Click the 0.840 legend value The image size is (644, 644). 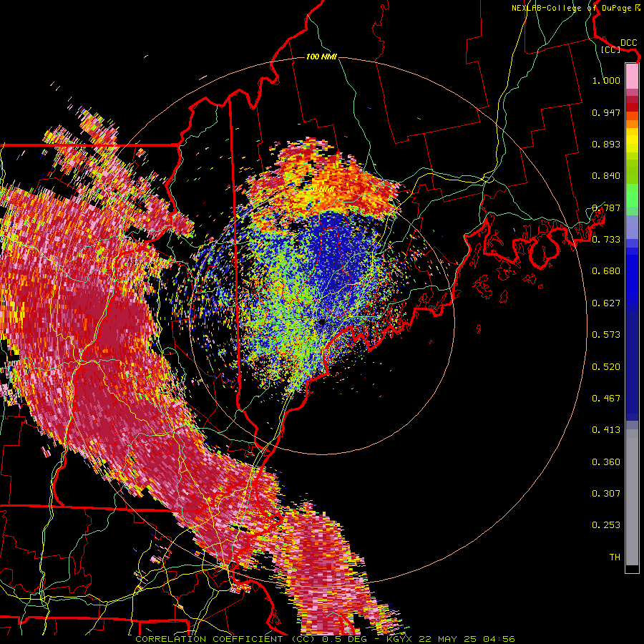606,176
